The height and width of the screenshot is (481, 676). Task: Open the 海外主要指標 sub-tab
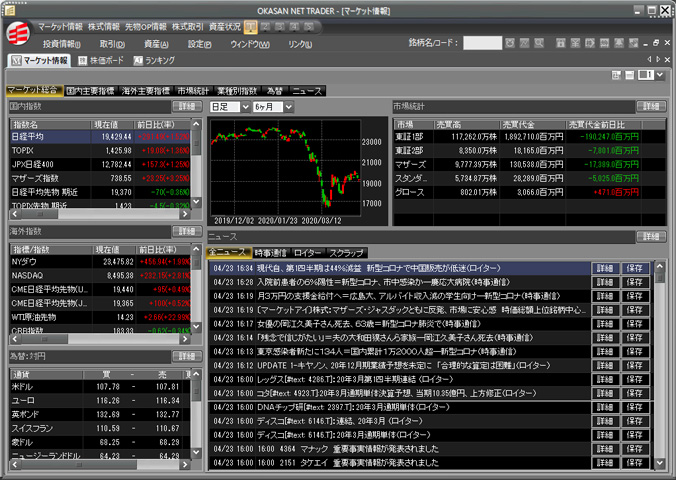[x=146, y=91]
